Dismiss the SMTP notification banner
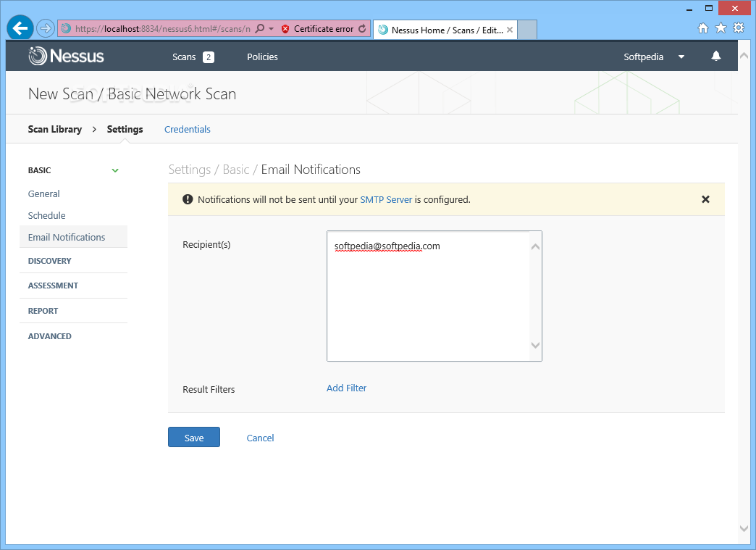Screen dimensions: 756x550 [x=705, y=199]
